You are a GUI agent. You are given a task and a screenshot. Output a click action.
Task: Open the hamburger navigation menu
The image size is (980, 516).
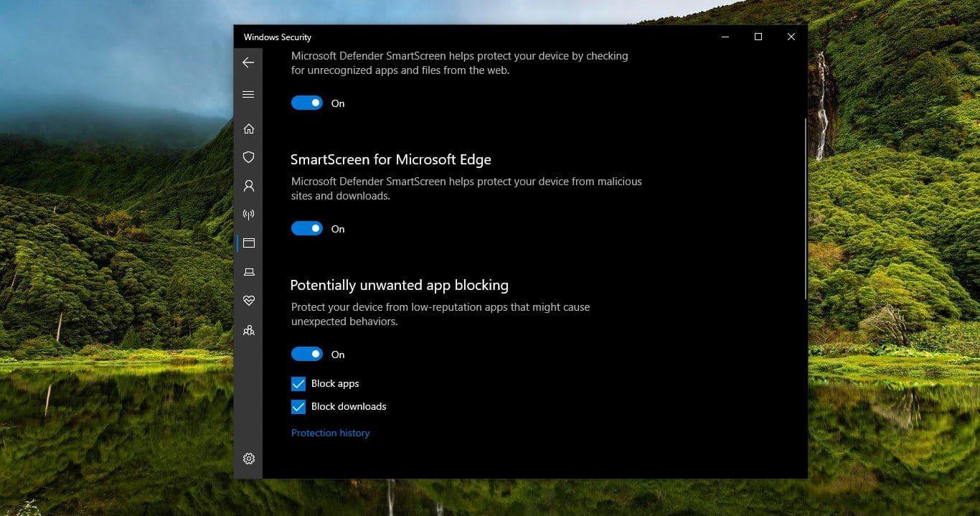(248, 94)
